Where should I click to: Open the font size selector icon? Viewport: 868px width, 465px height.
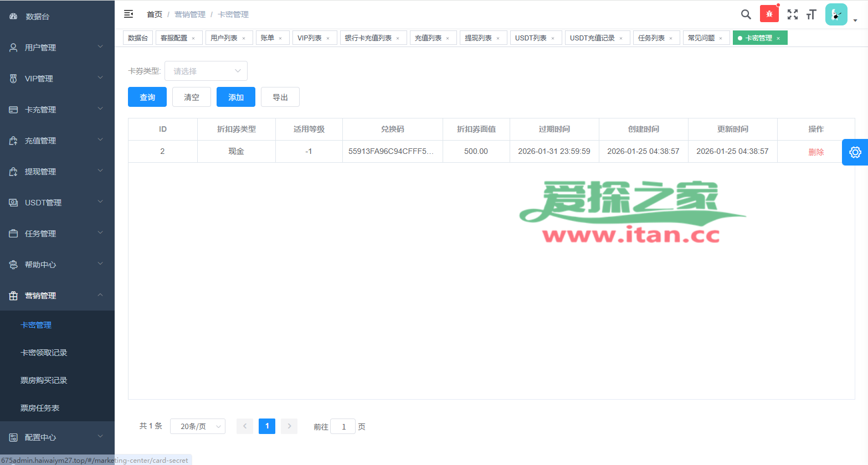click(x=811, y=14)
